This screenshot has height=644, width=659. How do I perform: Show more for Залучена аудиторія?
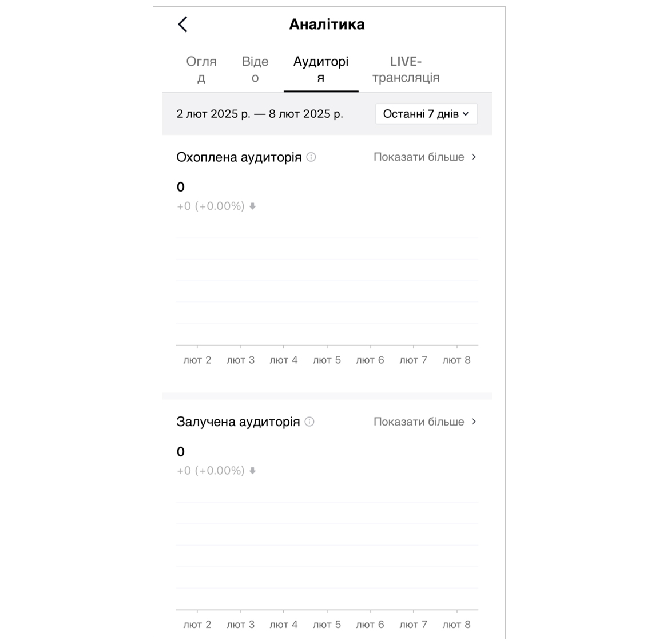click(419, 422)
